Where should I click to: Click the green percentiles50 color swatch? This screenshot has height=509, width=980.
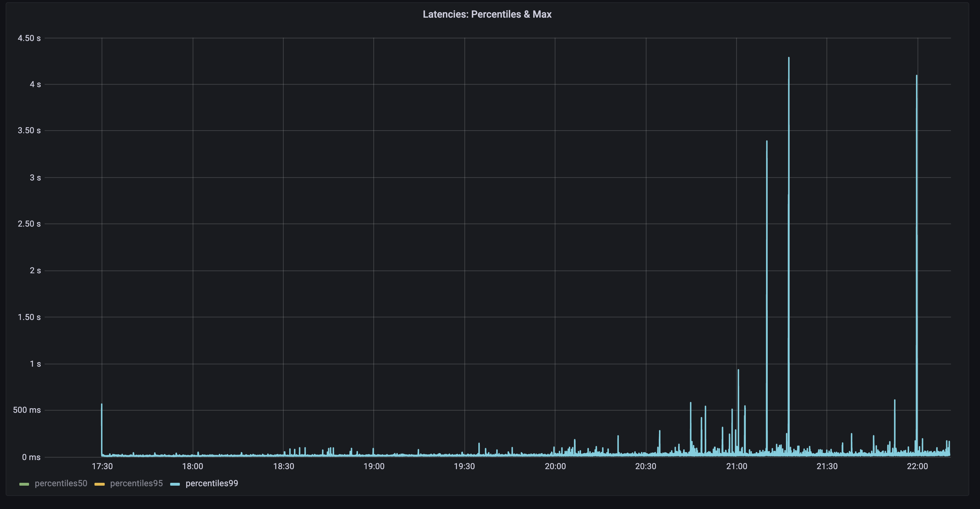(24, 484)
